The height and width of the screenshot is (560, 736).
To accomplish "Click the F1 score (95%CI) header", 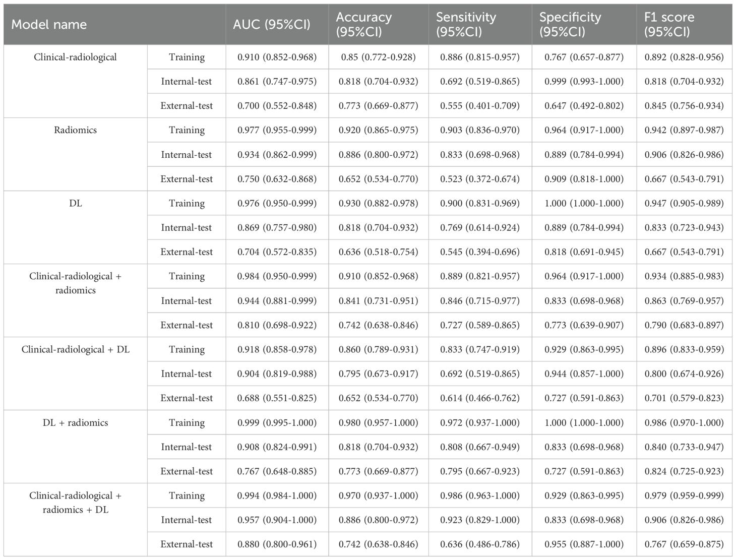I will pyautogui.click(x=669, y=24).
